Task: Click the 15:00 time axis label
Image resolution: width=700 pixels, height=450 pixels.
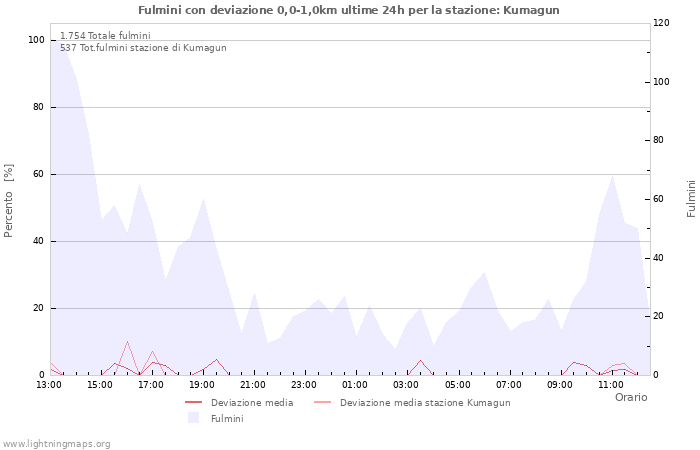Action: click(100, 385)
